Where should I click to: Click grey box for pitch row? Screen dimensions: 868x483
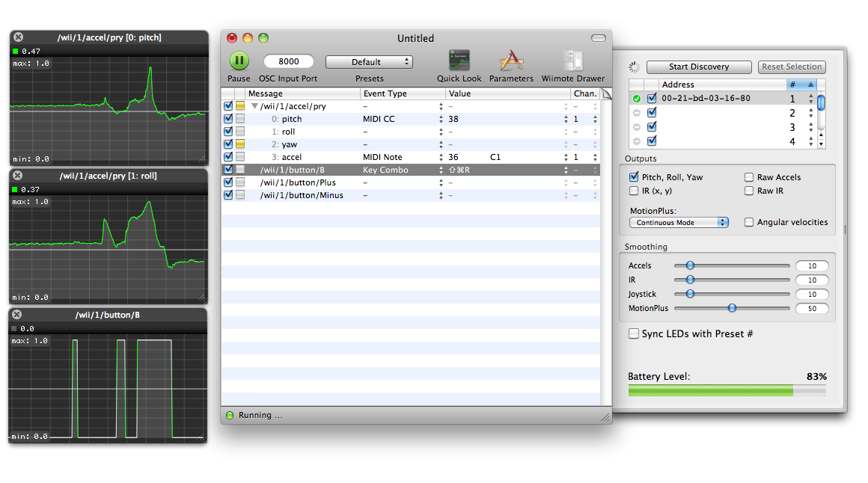(240, 118)
